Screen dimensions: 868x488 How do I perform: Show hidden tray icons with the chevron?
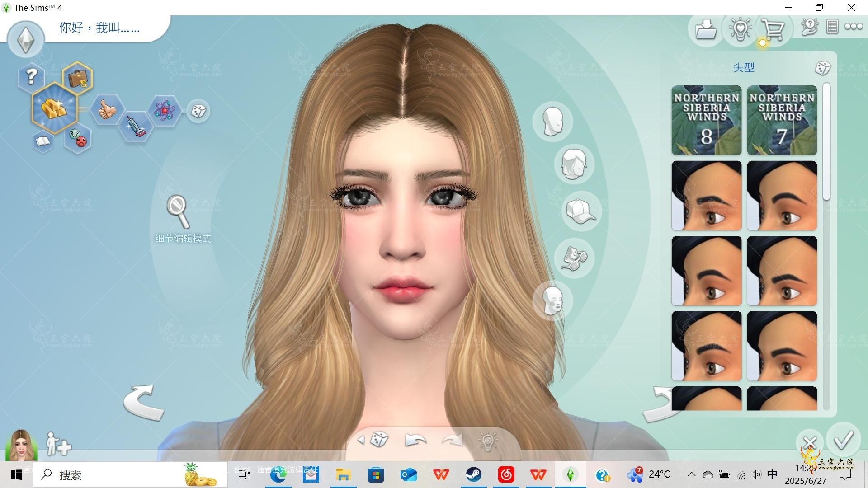[x=691, y=474]
